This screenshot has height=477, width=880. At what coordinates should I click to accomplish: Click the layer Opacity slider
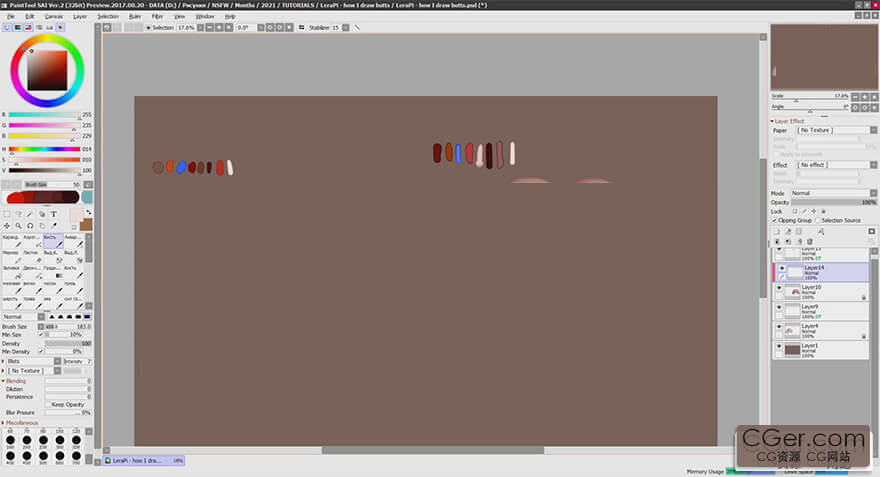(x=832, y=202)
